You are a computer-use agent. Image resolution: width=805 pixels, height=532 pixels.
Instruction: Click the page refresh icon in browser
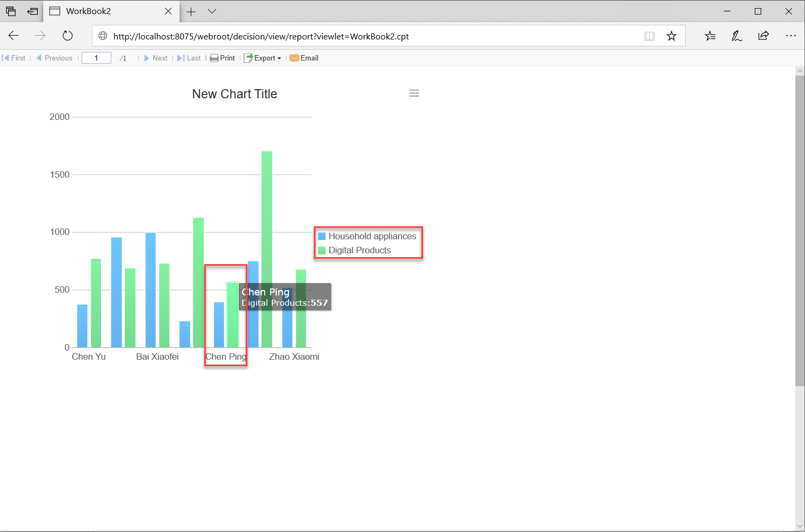tap(67, 36)
